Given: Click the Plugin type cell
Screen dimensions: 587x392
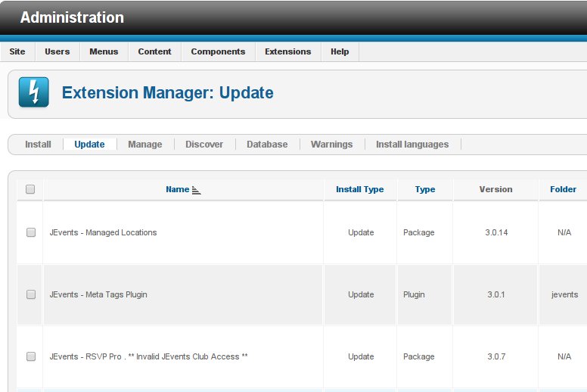Looking at the screenshot, I should pyautogui.click(x=414, y=294).
